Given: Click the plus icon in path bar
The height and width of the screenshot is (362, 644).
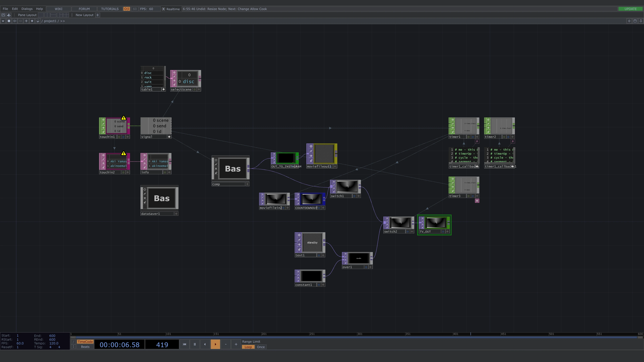Looking at the screenshot, I should [26, 21].
